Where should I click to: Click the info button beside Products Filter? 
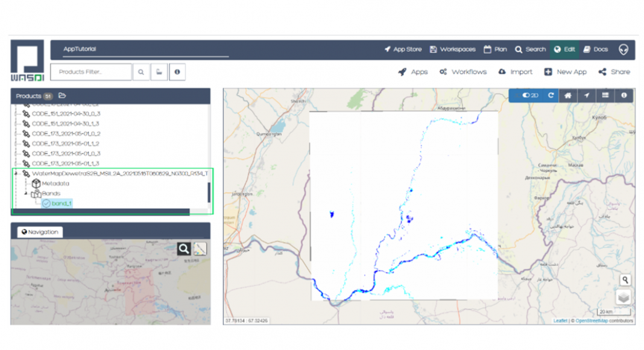[x=177, y=72]
